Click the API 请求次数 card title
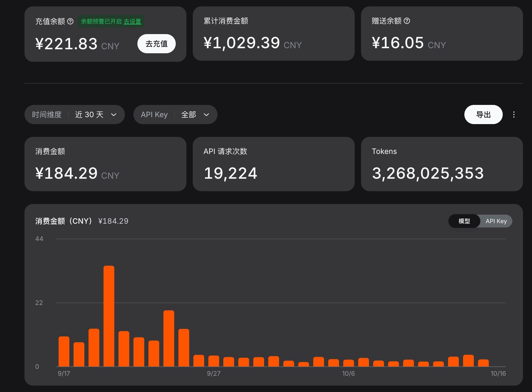532x392 pixels. 225,151
